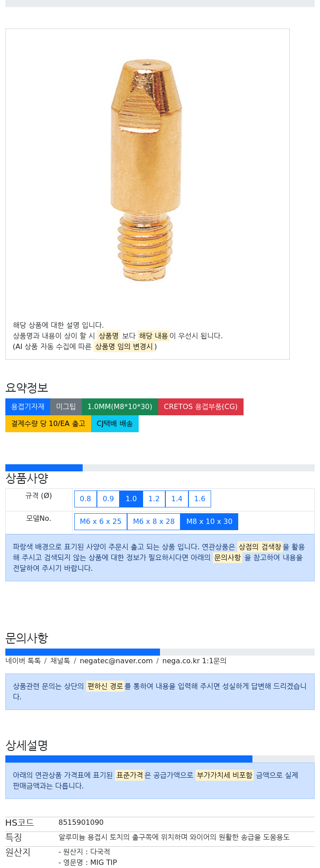Select the 1.2 diameter option
320x868 pixels.
point(154,499)
